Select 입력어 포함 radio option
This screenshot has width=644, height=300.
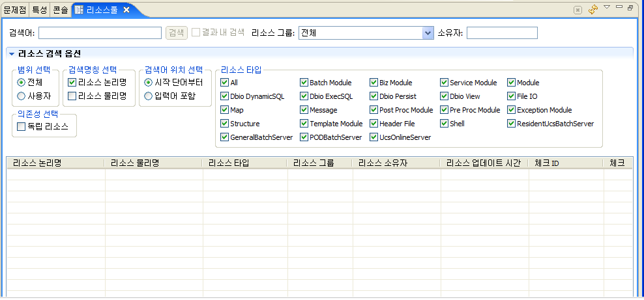pos(149,96)
